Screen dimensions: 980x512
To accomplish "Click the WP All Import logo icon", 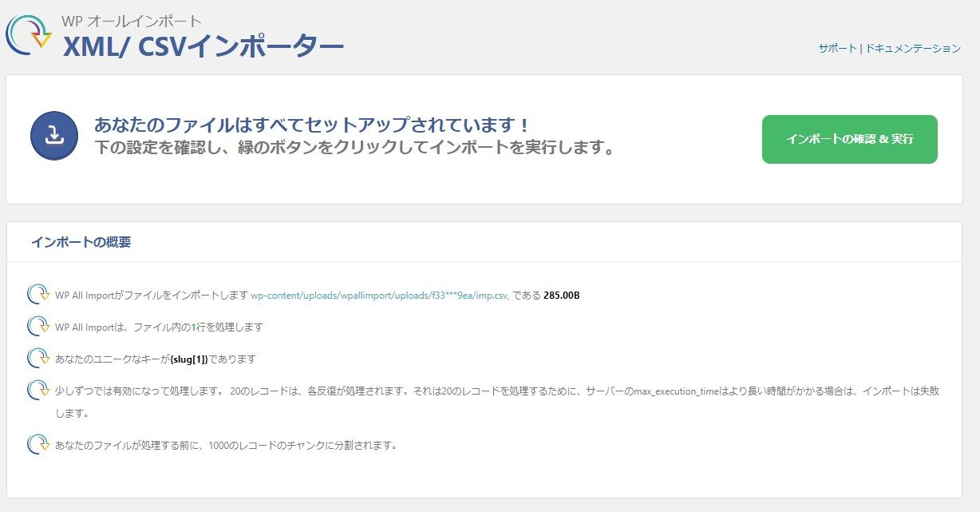I will (29, 34).
